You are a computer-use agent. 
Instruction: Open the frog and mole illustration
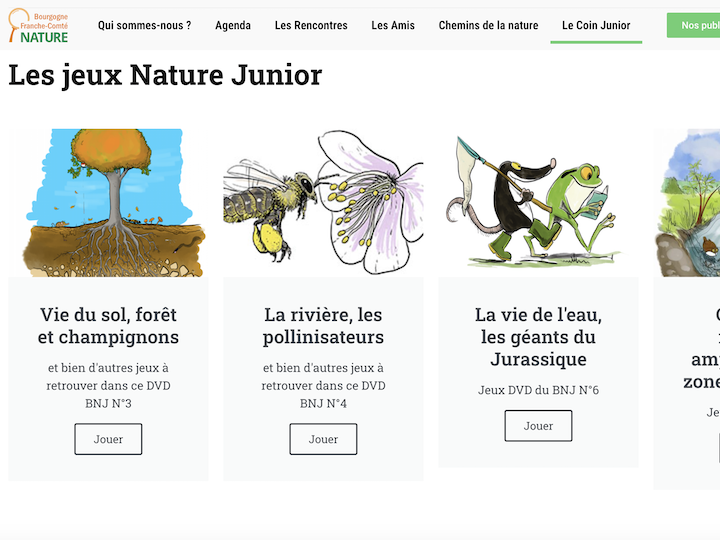[x=538, y=202]
